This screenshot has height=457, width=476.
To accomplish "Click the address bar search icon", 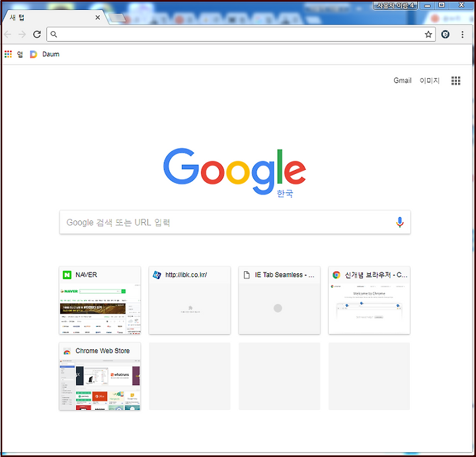I will click(54, 34).
